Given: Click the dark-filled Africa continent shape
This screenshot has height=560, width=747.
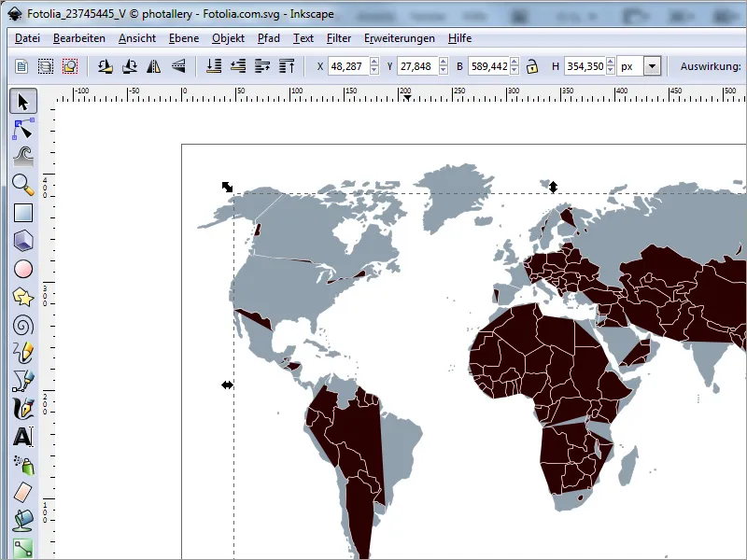Looking at the screenshot, I should pos(548,371).
